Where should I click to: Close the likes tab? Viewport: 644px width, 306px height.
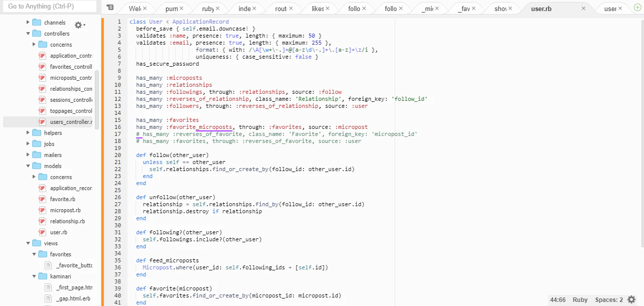point(328,9)
